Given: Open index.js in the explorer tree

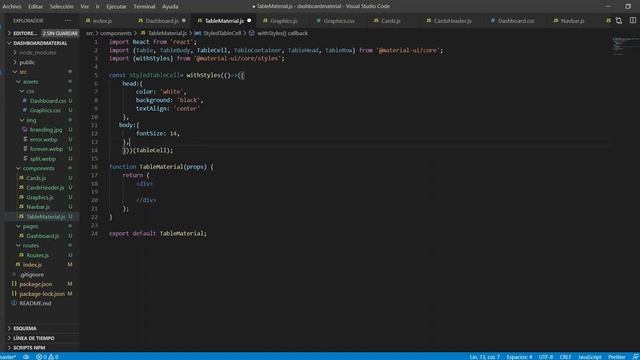Looking at the screenshot, I should 32,265.
